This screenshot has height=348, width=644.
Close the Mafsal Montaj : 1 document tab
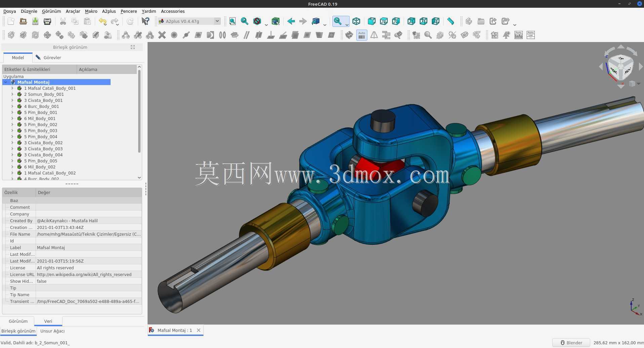point(199,330)
